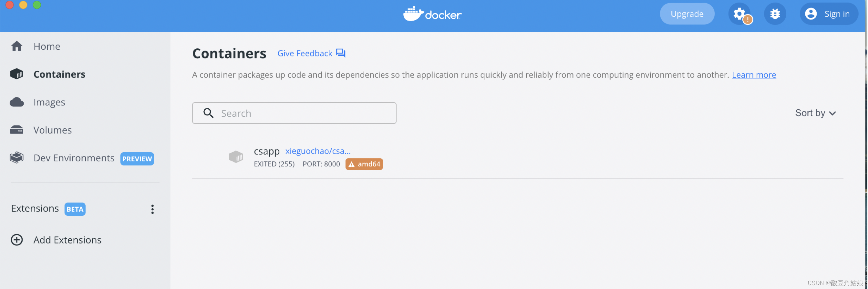Click the BETA badge next to Extensions
The width and height of the screenshot is (868, 289).
pyautogui.click(x=75, y=209)
